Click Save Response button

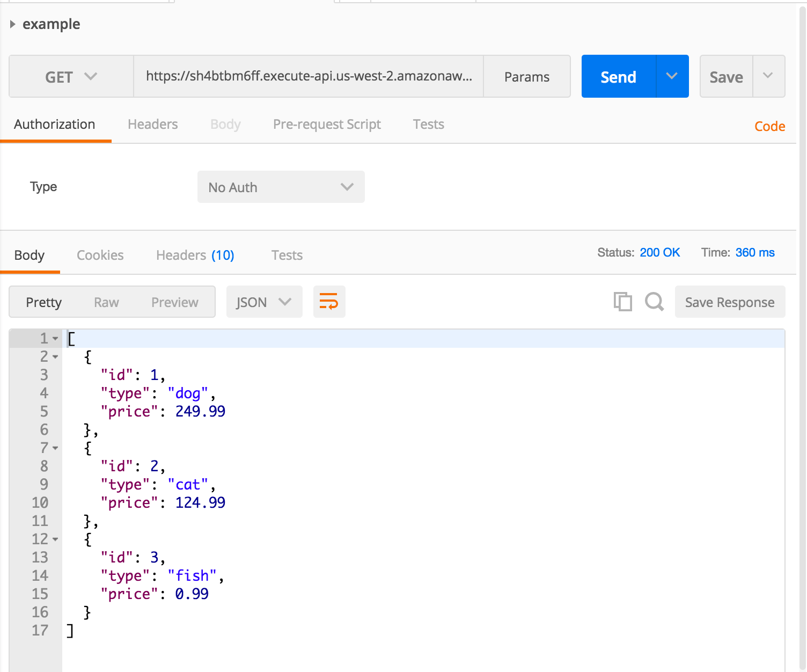click(730, 302)
